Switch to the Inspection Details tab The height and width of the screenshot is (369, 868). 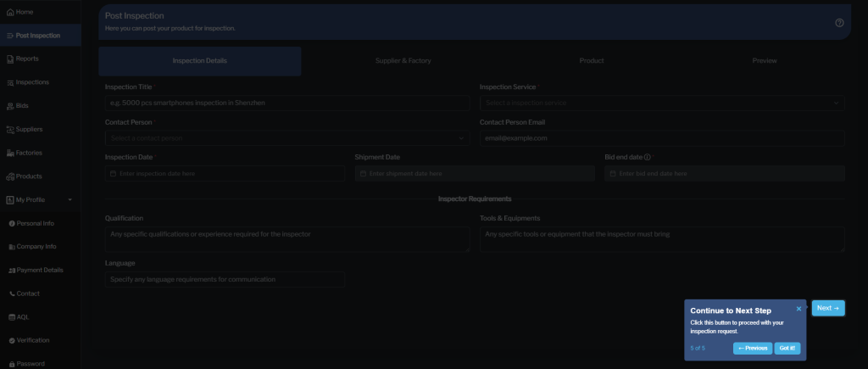pos(200,61)
